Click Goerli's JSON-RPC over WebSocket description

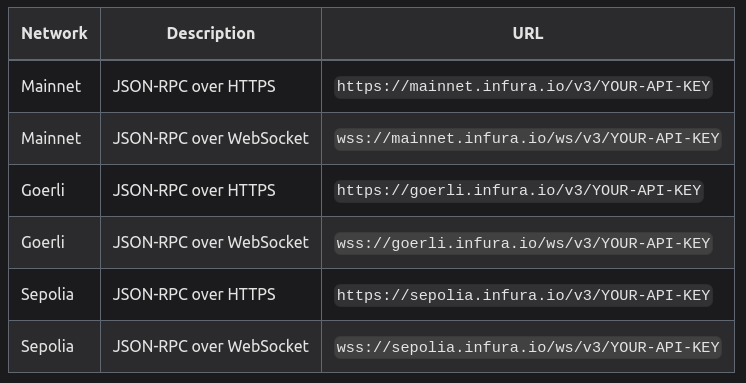click(x=211, y=243)
